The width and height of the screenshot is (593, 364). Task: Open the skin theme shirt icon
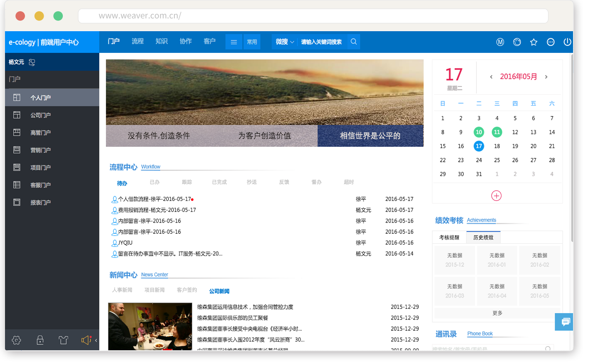point(63,340)
